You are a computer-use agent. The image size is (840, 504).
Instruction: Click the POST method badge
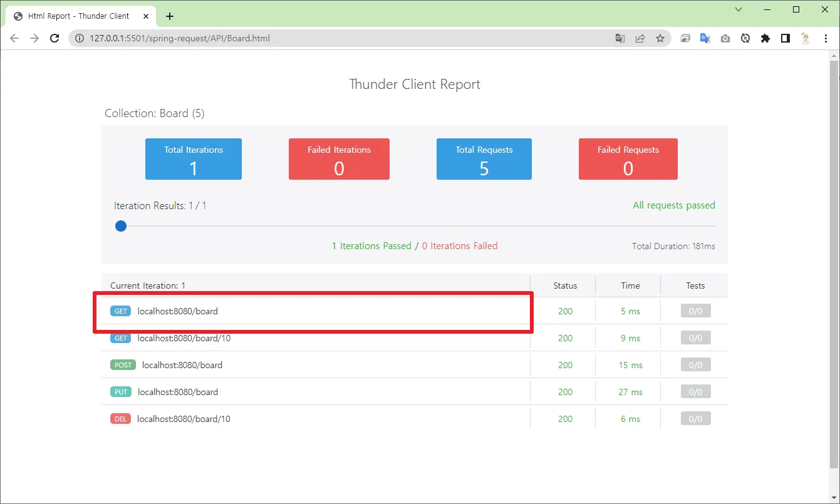(x=123, y=365)
